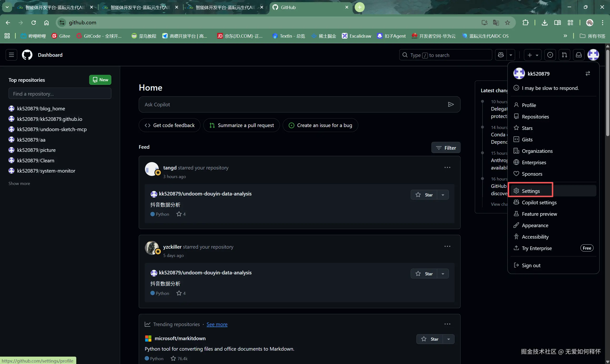Click the GitHub Octocat logo
Screen dimensions: 610x364
27,55
